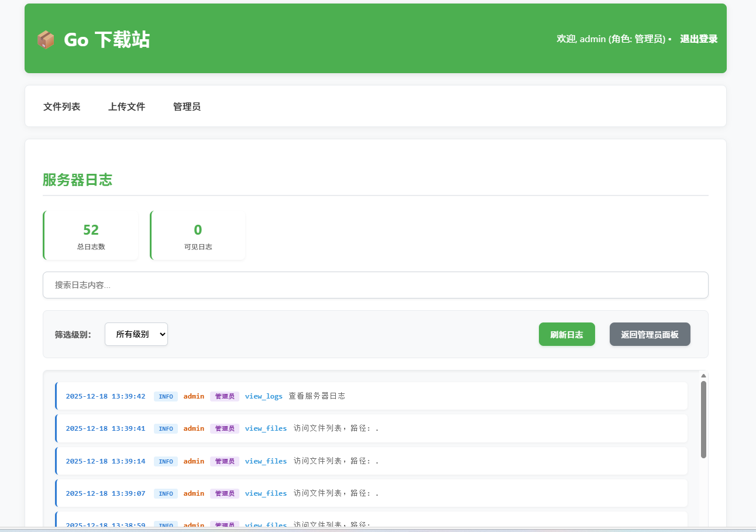This screenshot has height=532, width=756.
Task: Click 管理员 role badge in 13:39:42 row
Action: pos(225,396)
